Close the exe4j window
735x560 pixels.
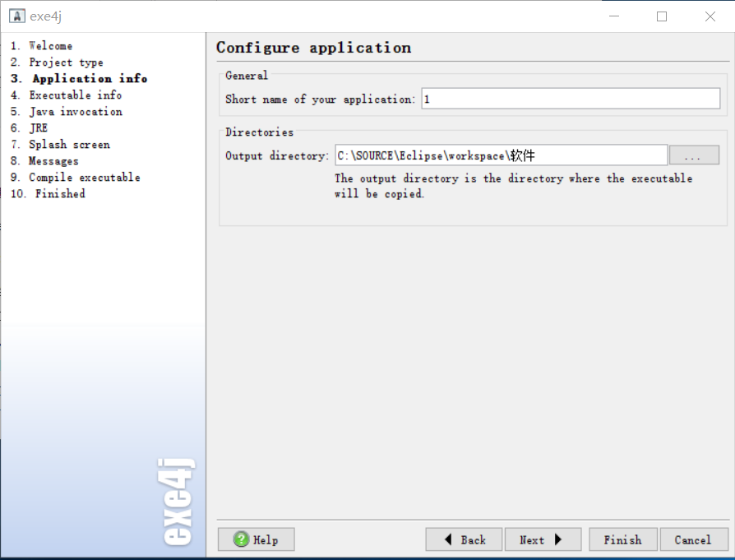coord(710,16)
